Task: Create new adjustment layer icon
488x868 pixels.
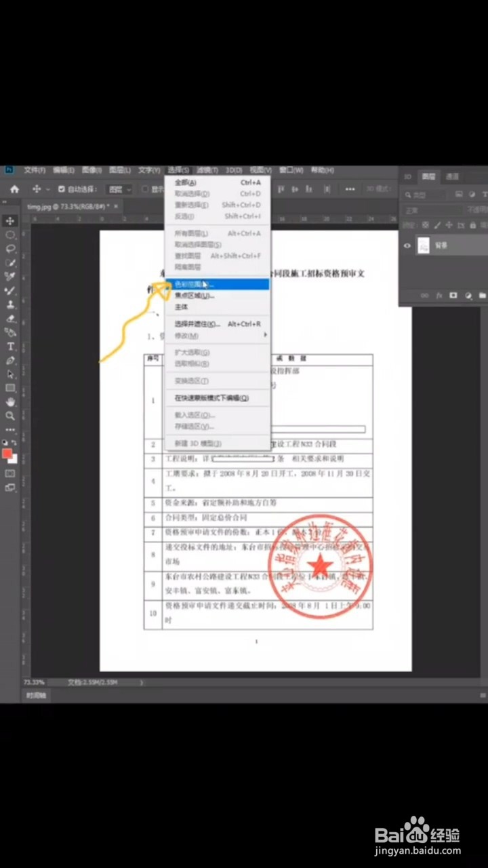Action: (468, 296)
